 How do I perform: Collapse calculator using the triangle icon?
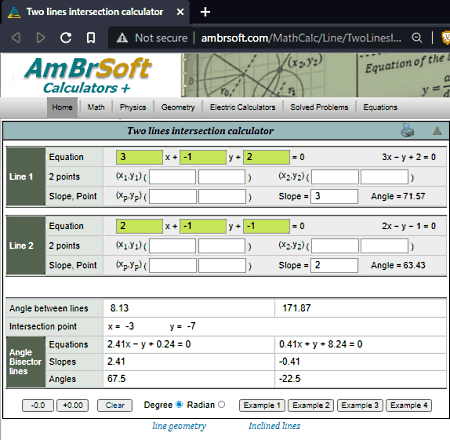[x=437, y=131]
